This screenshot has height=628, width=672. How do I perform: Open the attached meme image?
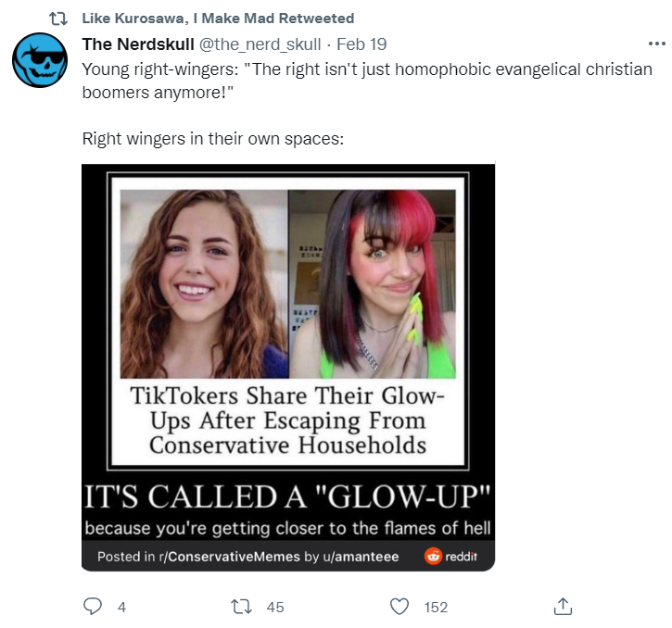pyautogui.click(x=288, y=367)
